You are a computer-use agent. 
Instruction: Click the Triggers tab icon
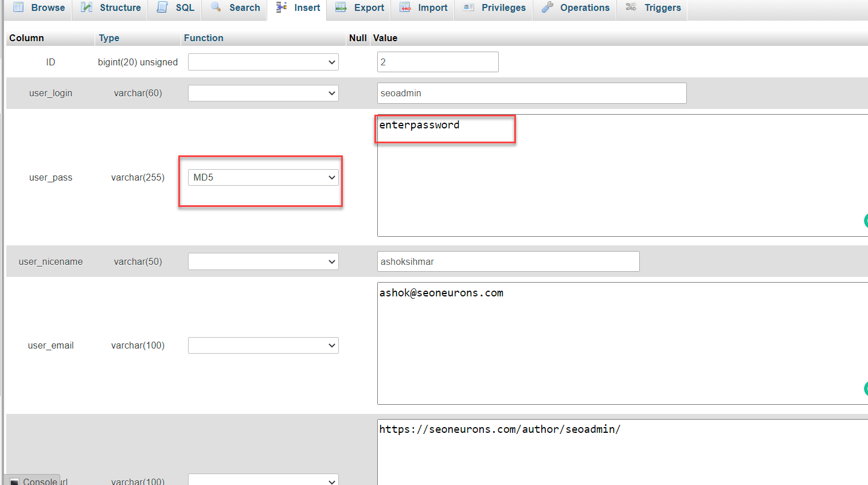coord(631,7)
